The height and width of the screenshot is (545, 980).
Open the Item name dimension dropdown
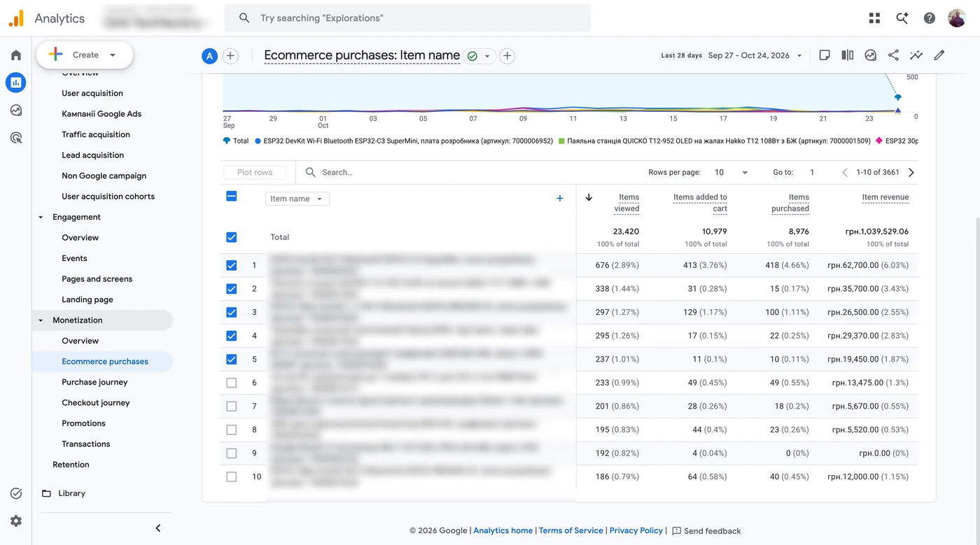(x=297, y=199)
